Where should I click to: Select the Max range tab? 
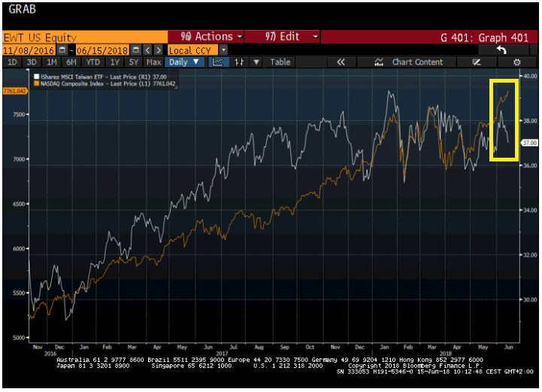pos(153,62)
